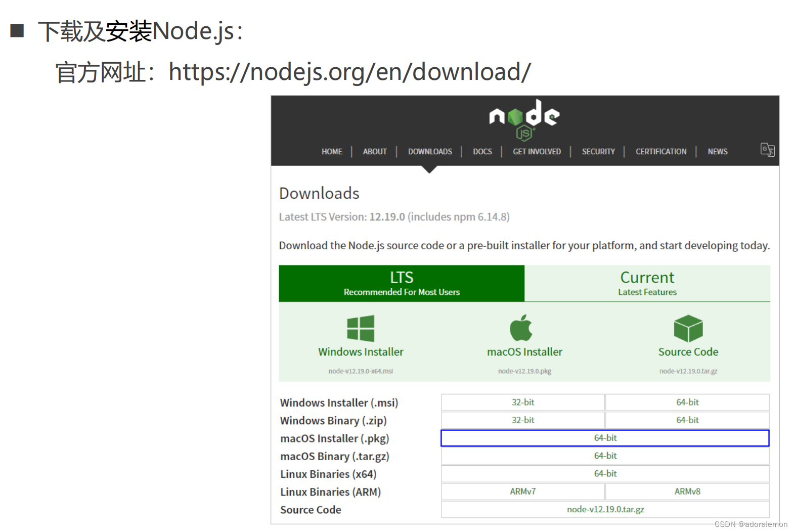Screen dimensions: 795x532
Task: Download Linux Binaries ARMv8
Action: point(687,492)
